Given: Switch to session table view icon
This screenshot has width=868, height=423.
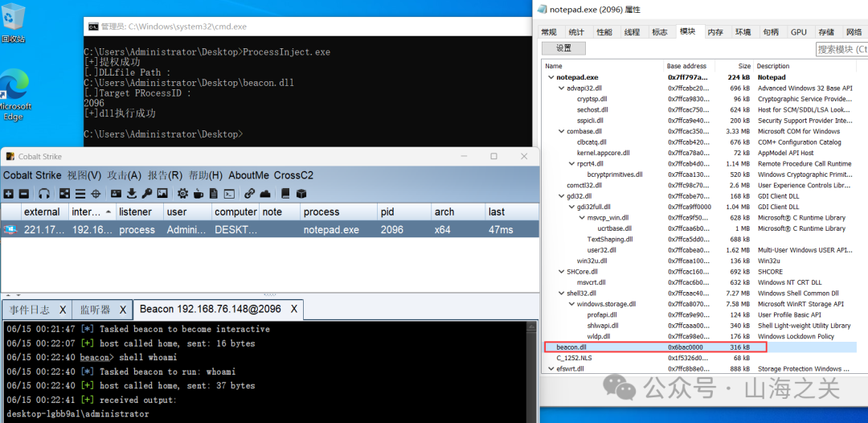Looking at the screenshot, I should (x=80, y=194).
